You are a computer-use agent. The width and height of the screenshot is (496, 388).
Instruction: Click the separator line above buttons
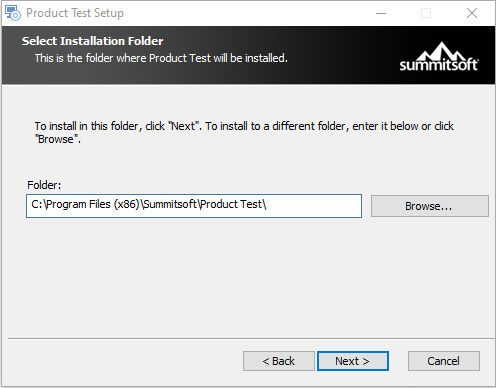(251, 339)
